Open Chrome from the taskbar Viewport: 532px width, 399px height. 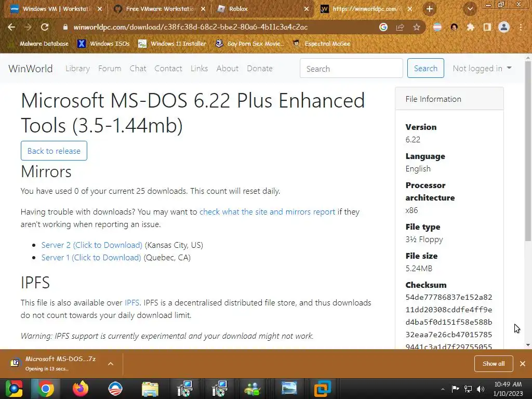(x=46, y=389)
